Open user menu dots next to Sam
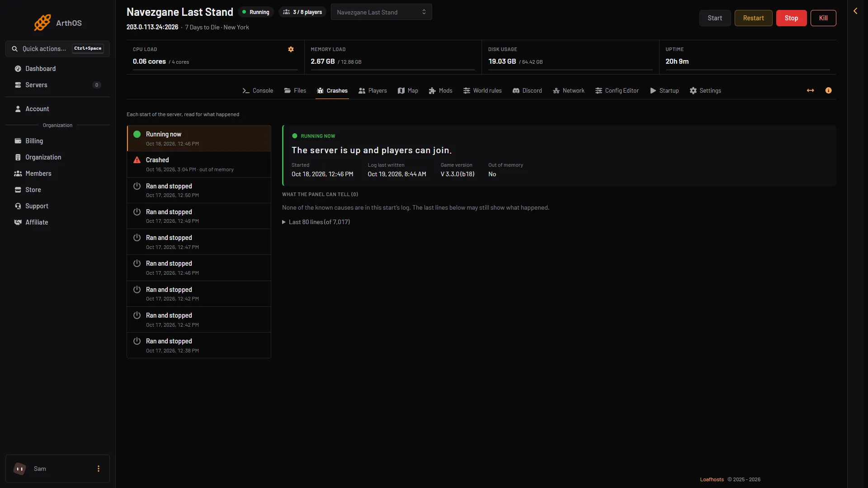The height and width of the screenshot is (488, 868). coord(99,469)
